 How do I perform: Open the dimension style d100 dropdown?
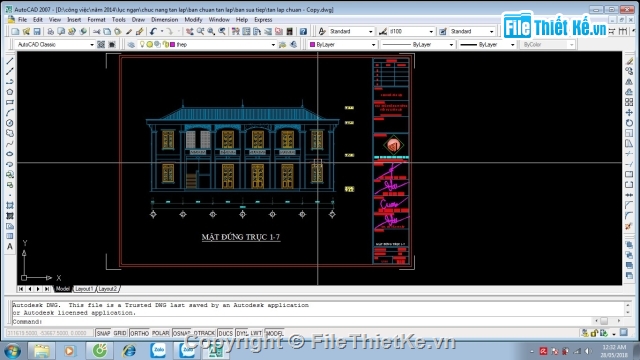click(x=431, y=31)
